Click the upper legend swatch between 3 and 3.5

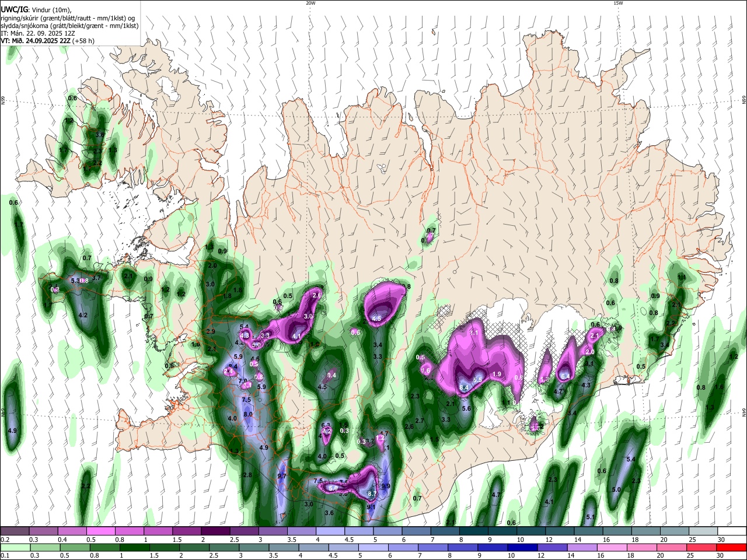coord(273,531)
